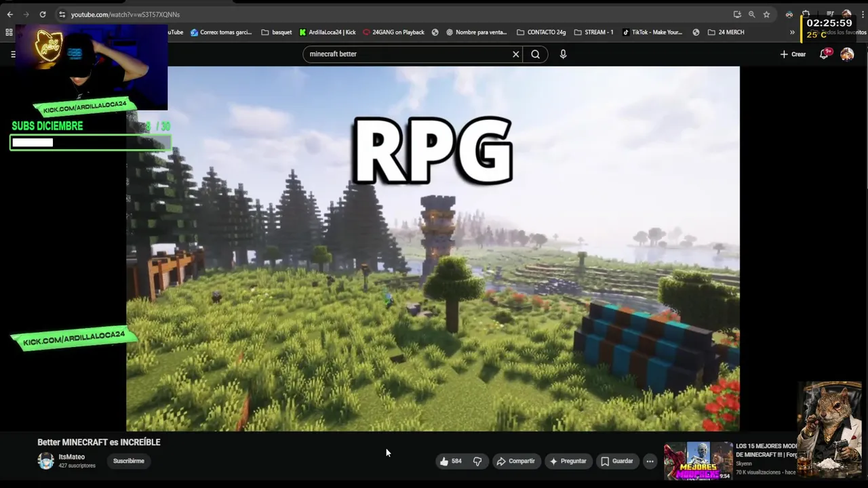Click the browser URL address field
Screen dimensions: 868x488
pyautogui.click(x=393, y=14)
